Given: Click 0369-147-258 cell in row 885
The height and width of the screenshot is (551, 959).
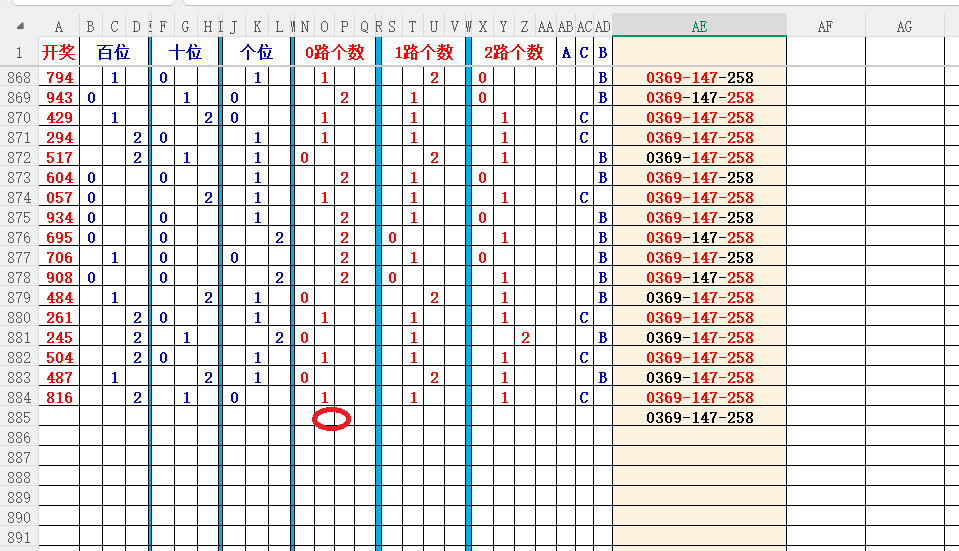Looking at the screenshot, I should (699, 418).
